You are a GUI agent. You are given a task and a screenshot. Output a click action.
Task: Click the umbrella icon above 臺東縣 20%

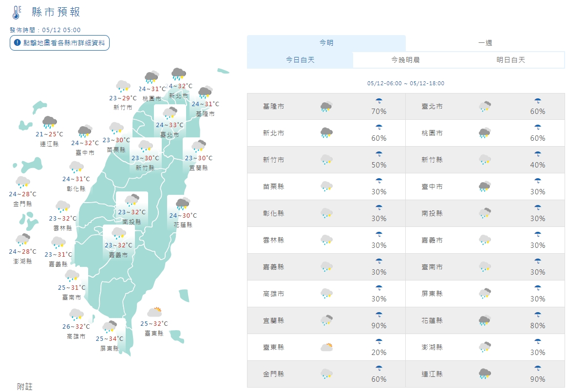379,342
